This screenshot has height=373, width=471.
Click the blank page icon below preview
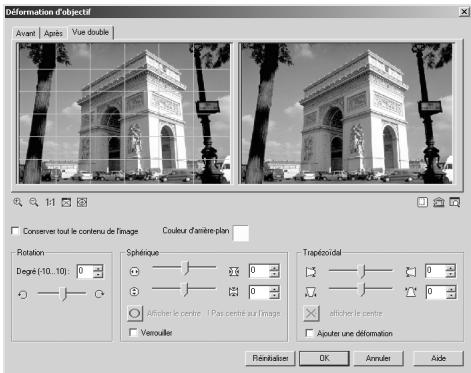422,202
